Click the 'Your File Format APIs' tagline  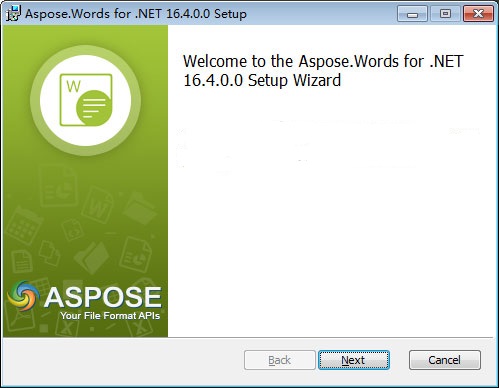tap(110, 316)
